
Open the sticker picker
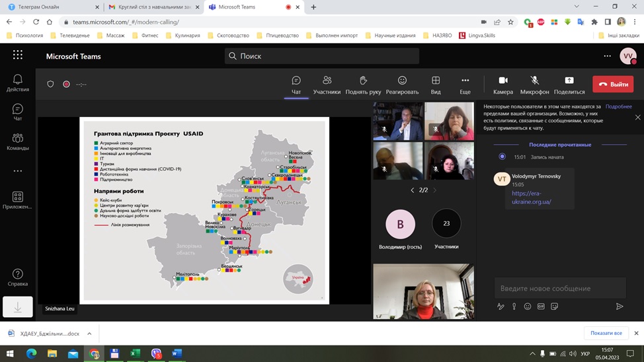[555, 307]
